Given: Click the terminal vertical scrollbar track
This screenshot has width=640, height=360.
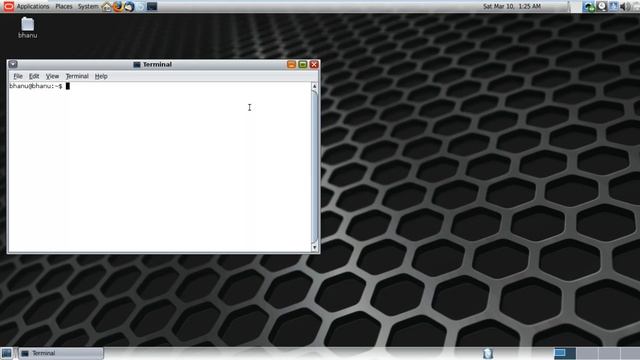Looking at the screenshot, I should click(314, 167).
